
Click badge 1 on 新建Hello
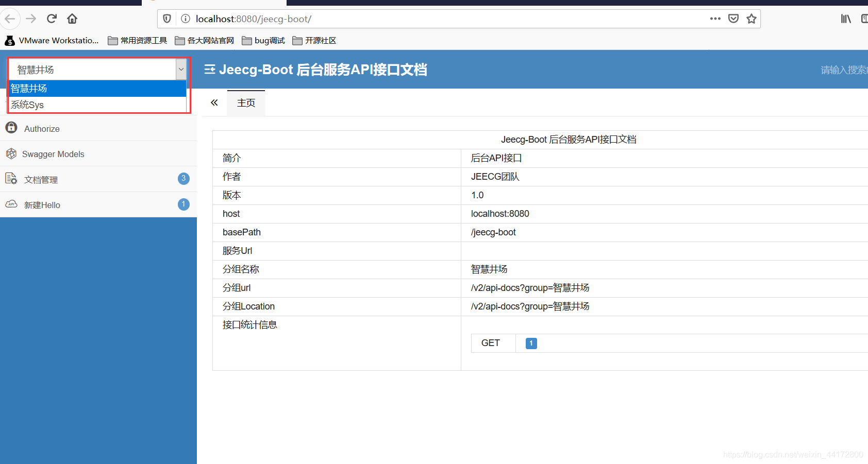tap(183, 204)
